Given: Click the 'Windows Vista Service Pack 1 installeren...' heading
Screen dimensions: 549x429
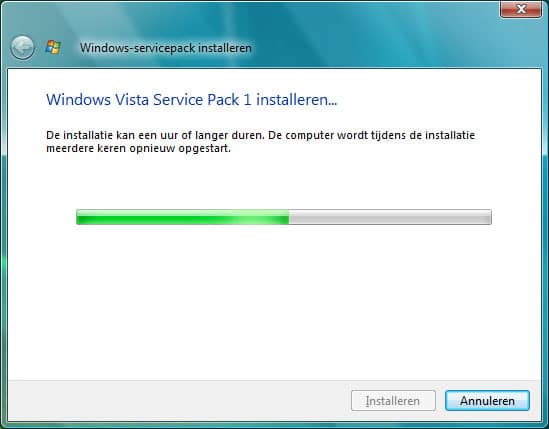Looking at the screenshot, I should click(x=192, y=99).
